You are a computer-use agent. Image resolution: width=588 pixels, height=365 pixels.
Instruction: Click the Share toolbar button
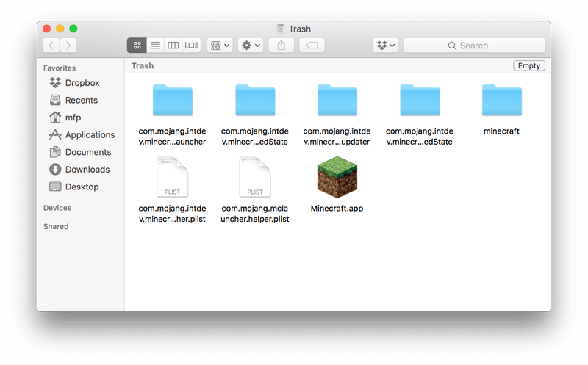coord(282,46)
